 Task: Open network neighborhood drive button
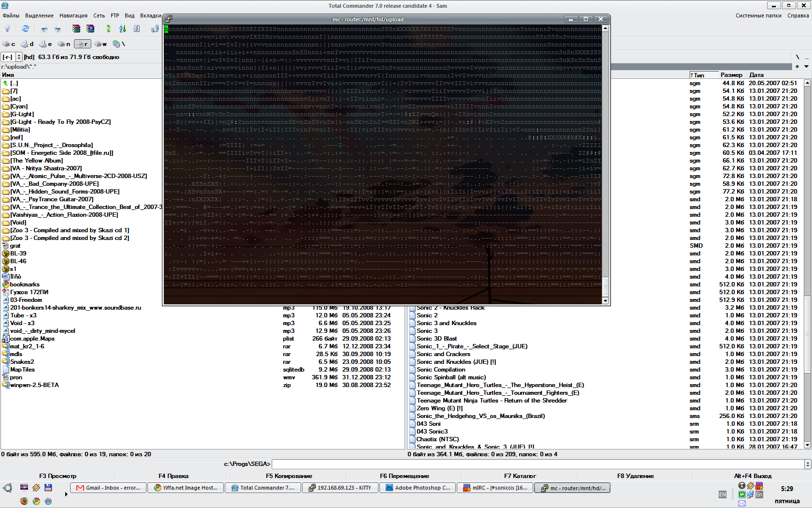tap(119, 44)
